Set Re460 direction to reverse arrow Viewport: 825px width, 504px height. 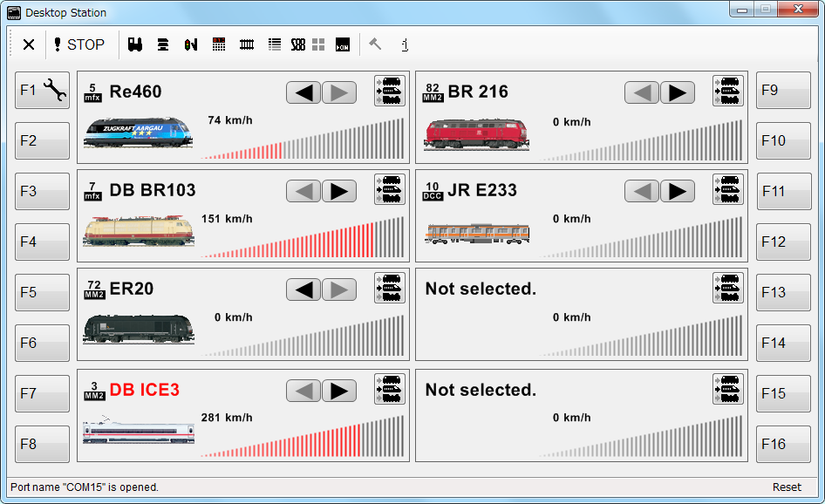pos(303,92)
